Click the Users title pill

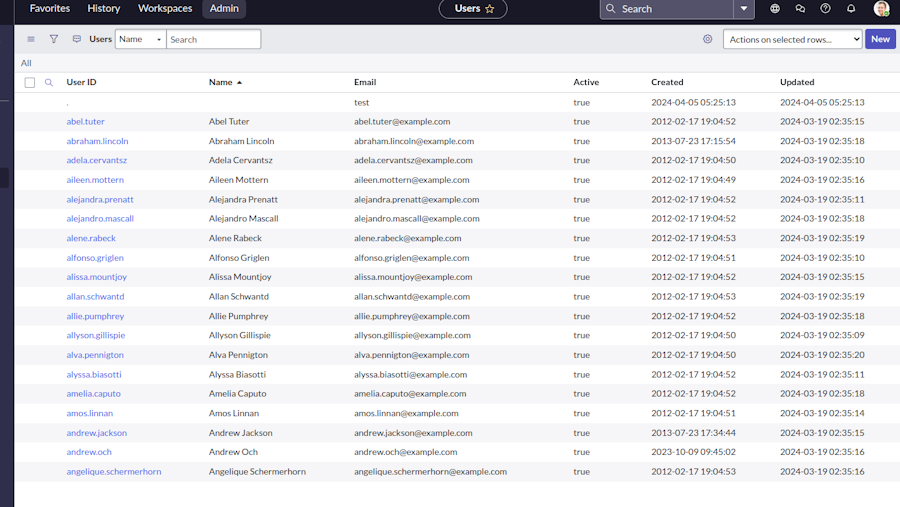[473, 9]
